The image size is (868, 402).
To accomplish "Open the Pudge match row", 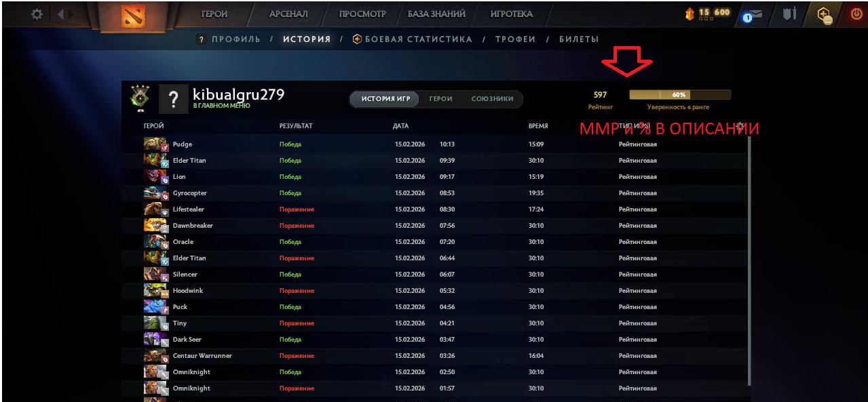I will (x=434, y=144).
